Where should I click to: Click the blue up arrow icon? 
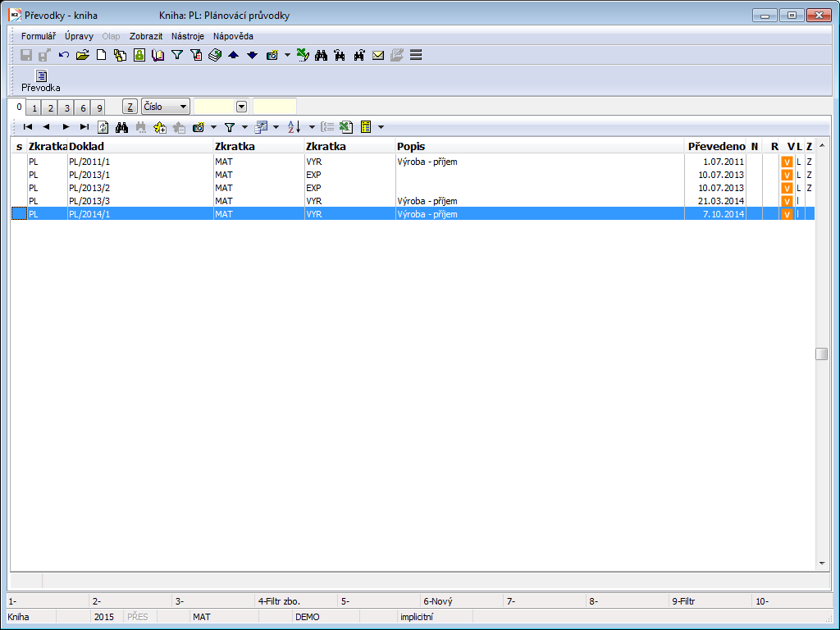(234, 55)
